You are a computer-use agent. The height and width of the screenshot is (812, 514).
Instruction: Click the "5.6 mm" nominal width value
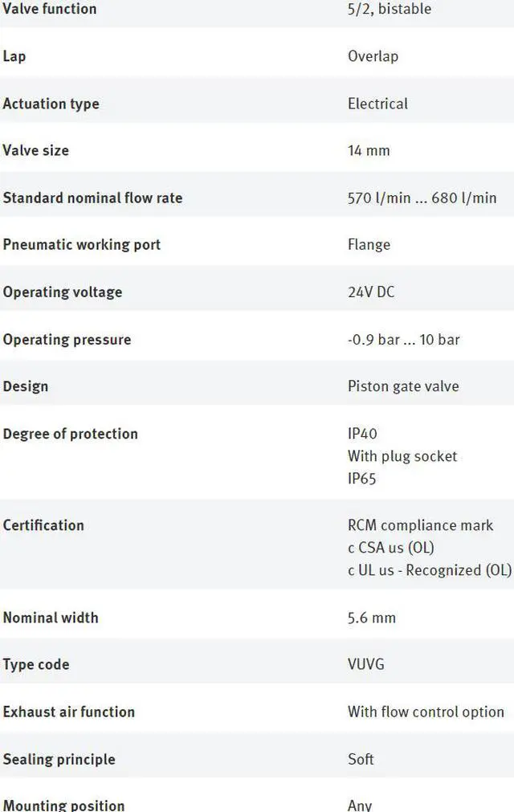[371, 618]
